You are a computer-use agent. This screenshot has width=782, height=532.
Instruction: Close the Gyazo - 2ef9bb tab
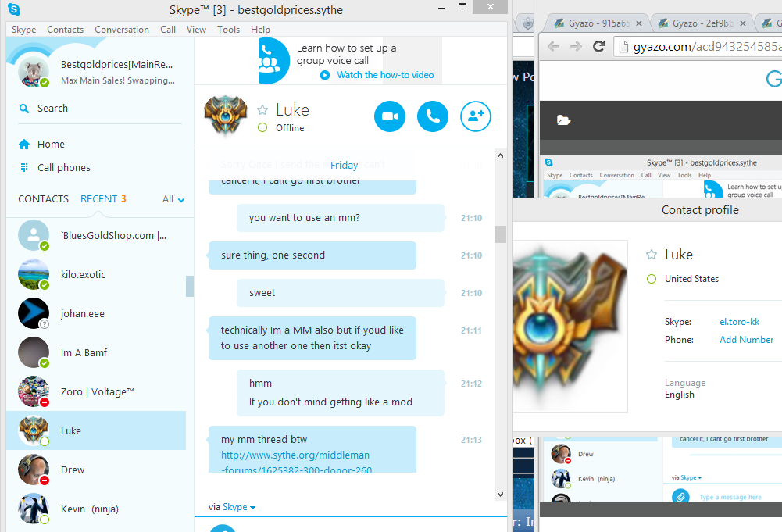click(x=743, y=23)
